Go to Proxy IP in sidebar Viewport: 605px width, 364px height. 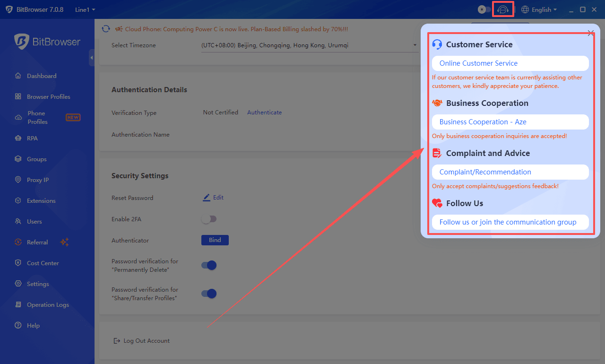click(38, 180)
